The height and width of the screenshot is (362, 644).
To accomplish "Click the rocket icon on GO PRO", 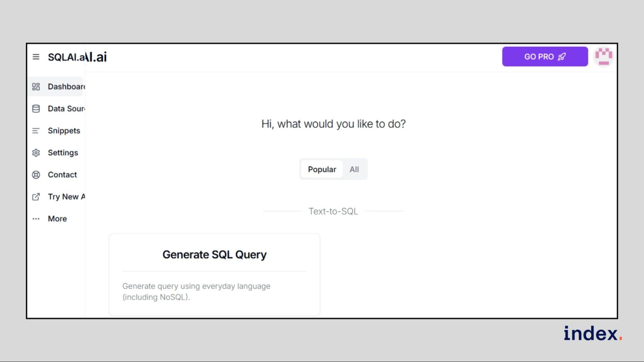I will (x=562, y=57).
